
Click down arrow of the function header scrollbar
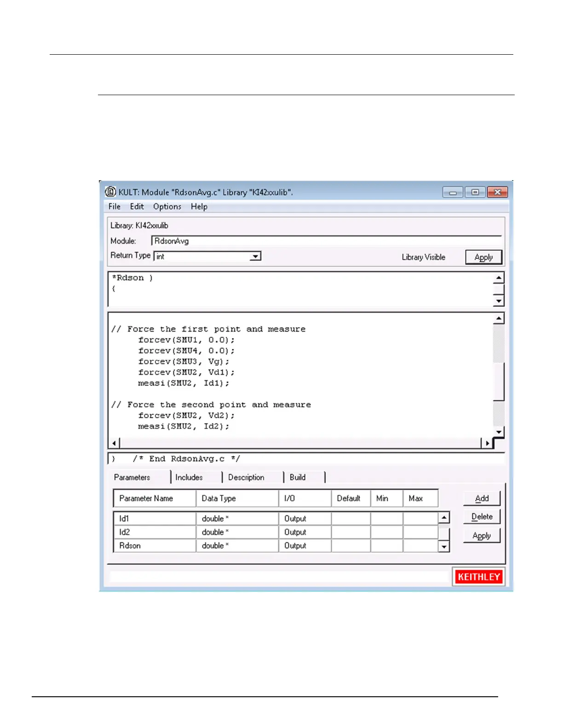[499, 301]
